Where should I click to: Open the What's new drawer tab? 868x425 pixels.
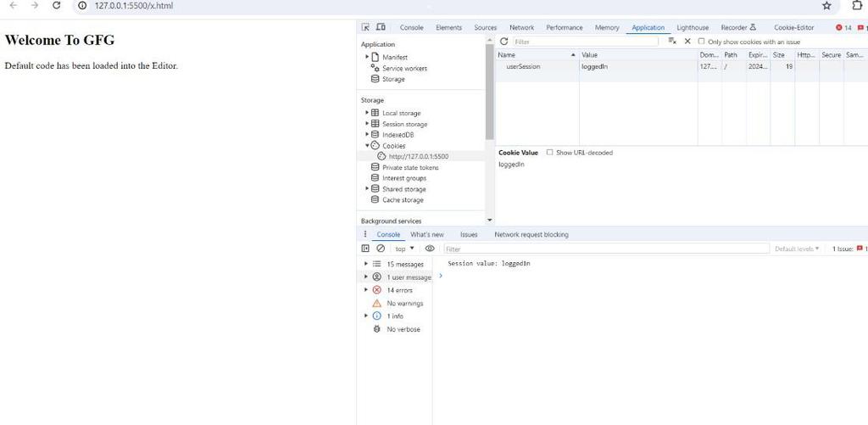coord(427,234)
